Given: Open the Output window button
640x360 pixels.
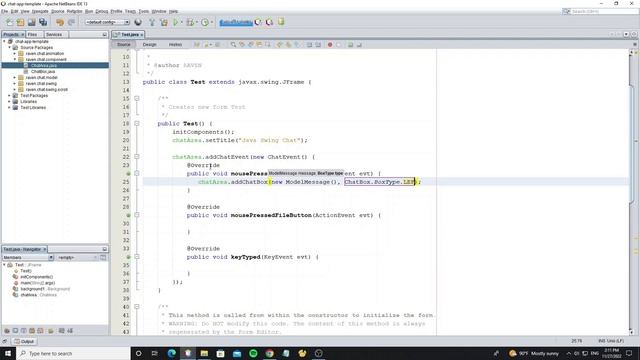Looking at the screenshot, I should click(x=24, y=341).
